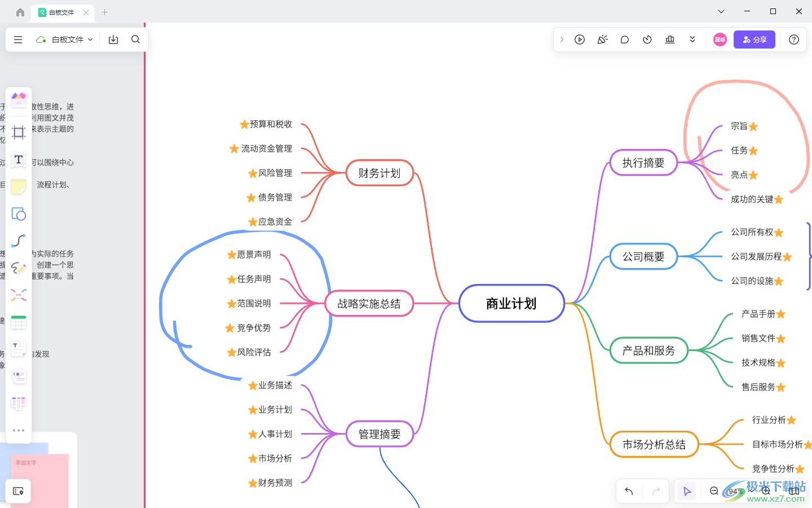Go to home tab icon
The height and width of the screenshot is (508, 812).
click(x=20, y=12)
